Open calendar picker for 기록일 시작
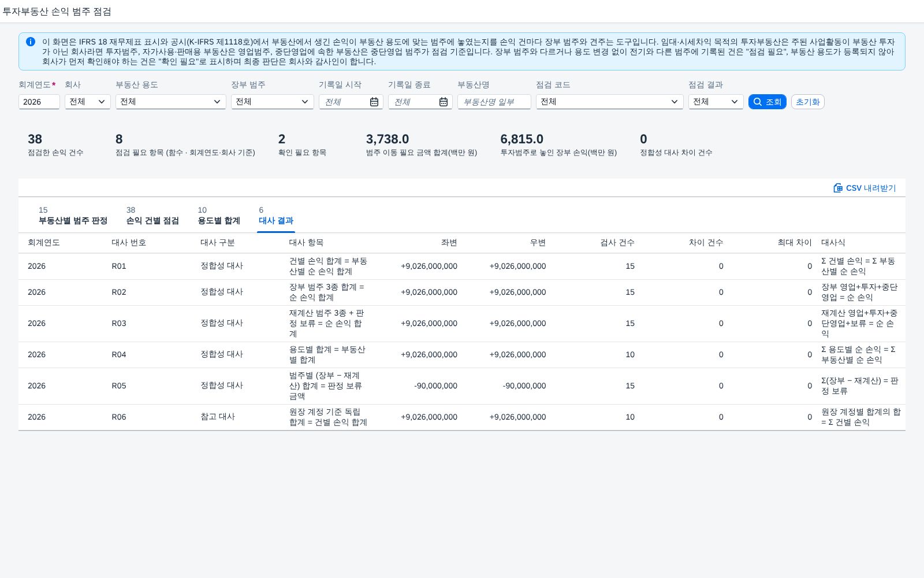 (x=374, y=102)
